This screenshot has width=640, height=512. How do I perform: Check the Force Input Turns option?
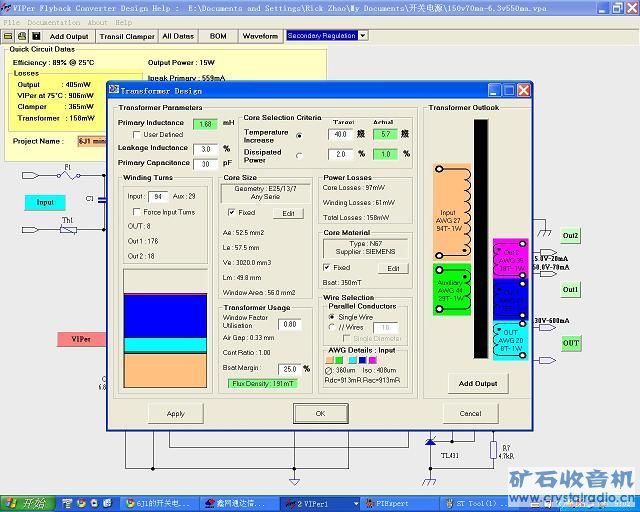(137, 212)
